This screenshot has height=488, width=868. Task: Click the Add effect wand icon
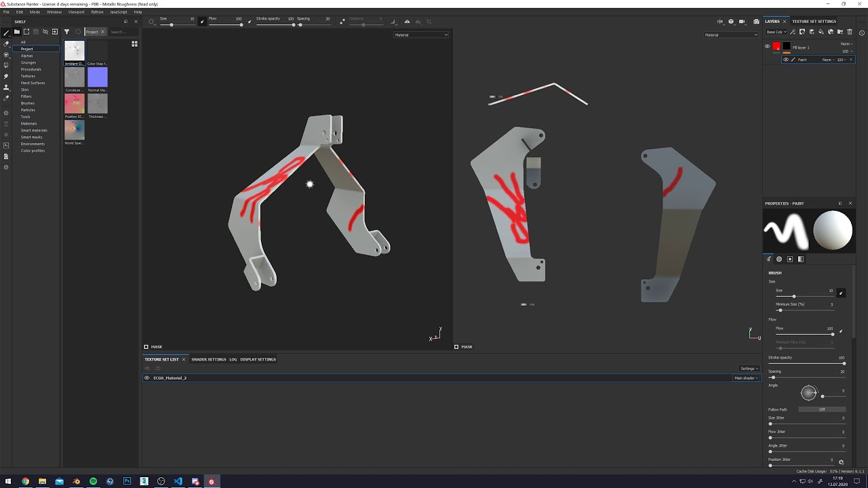click(793, 32)
